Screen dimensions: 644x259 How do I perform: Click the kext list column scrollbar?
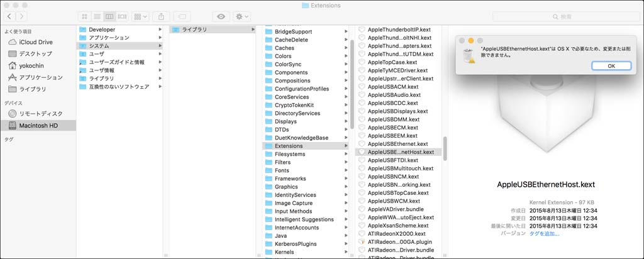click(x=445, y=148)
